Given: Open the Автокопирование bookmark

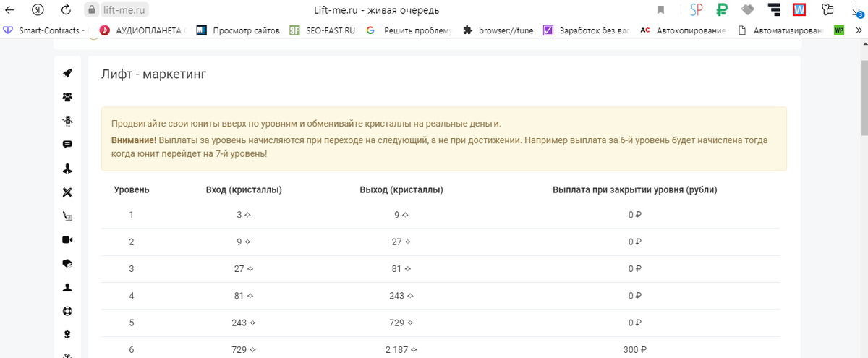Looking at the screenshot, I should [683, 30].
